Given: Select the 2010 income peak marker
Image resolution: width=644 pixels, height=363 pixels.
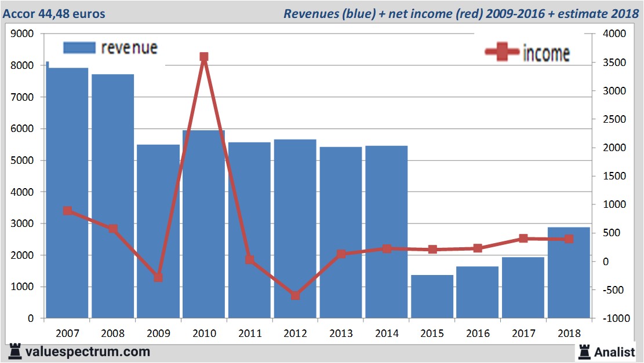Looking at the screenshot, I should pos(204,57).
